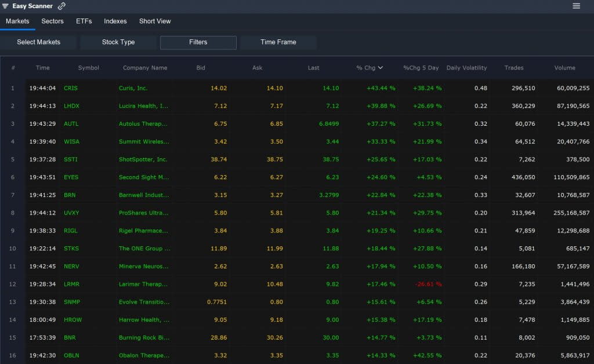Screen dimensions: 594x364
Task: Click the OBLN ticker at the bottom
Action: click(x=71, y=355)
